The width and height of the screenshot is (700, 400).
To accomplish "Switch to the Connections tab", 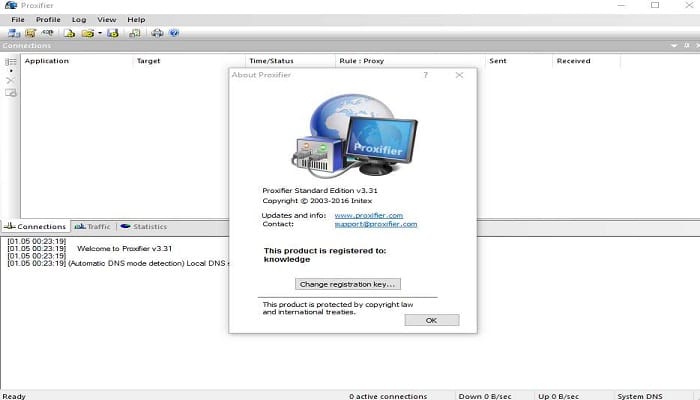I will click(x=35, y=227).
